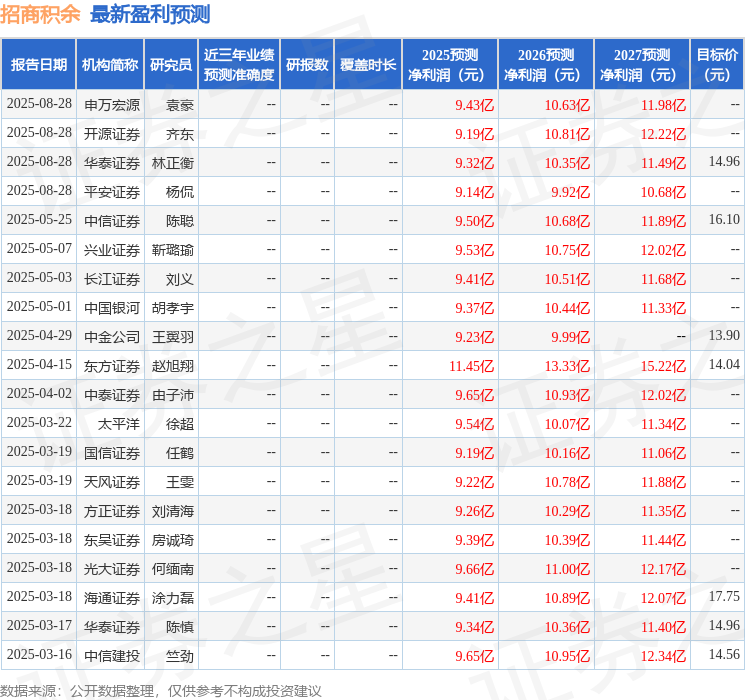The width and height of the screenshot is (745, 700).
Task: Click the 最新盈利预测 heading
Action: point(150,14)
